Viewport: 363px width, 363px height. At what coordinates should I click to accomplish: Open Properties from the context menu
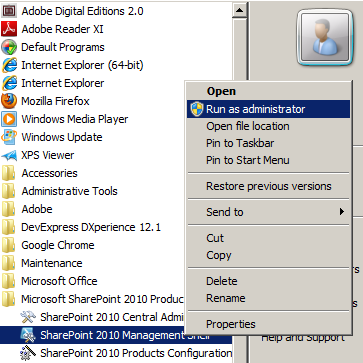tap(268, 324)
